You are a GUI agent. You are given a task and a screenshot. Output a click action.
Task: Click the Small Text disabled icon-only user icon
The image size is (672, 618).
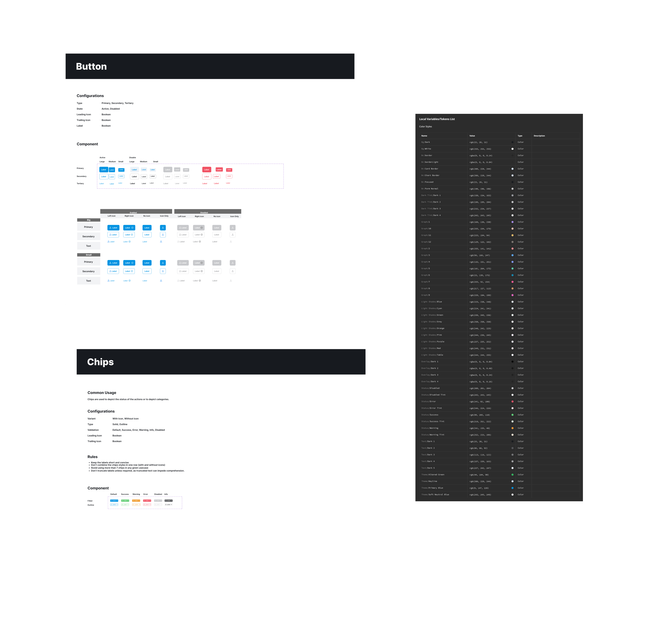231,281
